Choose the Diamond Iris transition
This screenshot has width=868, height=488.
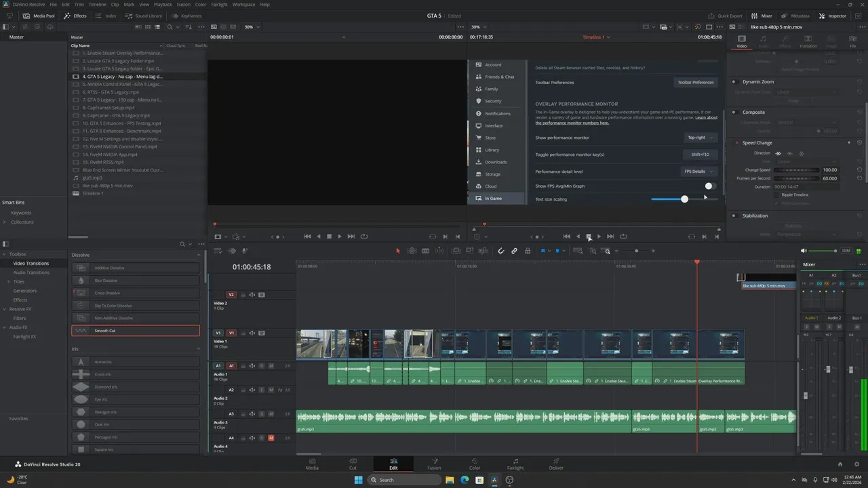click(136, 387)
